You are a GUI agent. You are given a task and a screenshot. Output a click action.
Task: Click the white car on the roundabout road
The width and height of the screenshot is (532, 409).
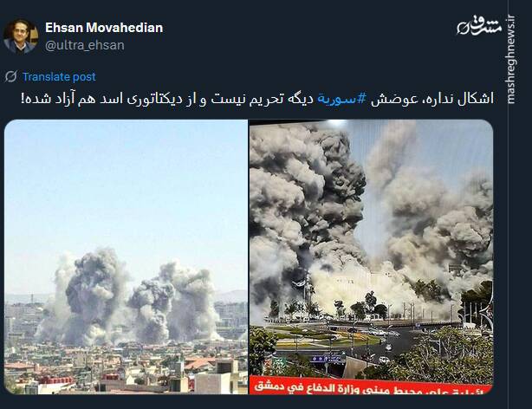pyautogui.click(x=384, y=360)
